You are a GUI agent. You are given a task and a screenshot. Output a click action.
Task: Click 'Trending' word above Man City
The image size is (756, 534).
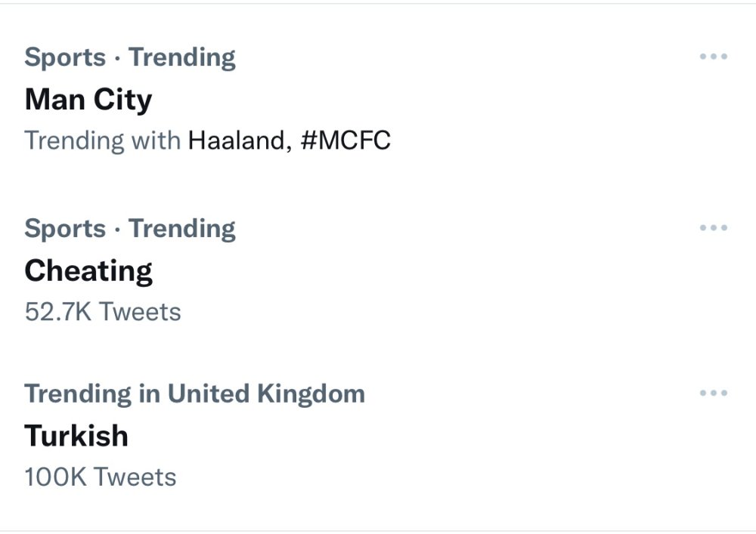[181, 57]
